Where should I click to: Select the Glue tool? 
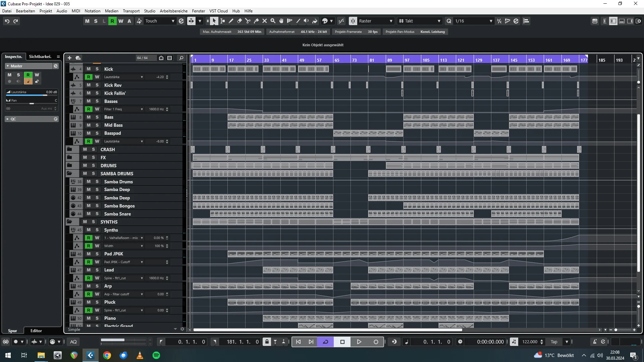tap(256, 21)
